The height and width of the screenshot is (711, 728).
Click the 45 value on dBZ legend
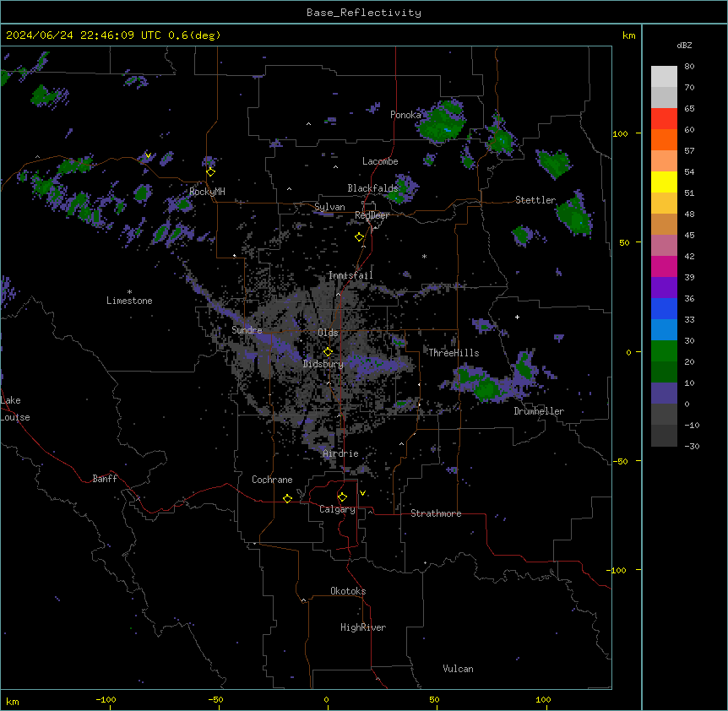point(689,236)
